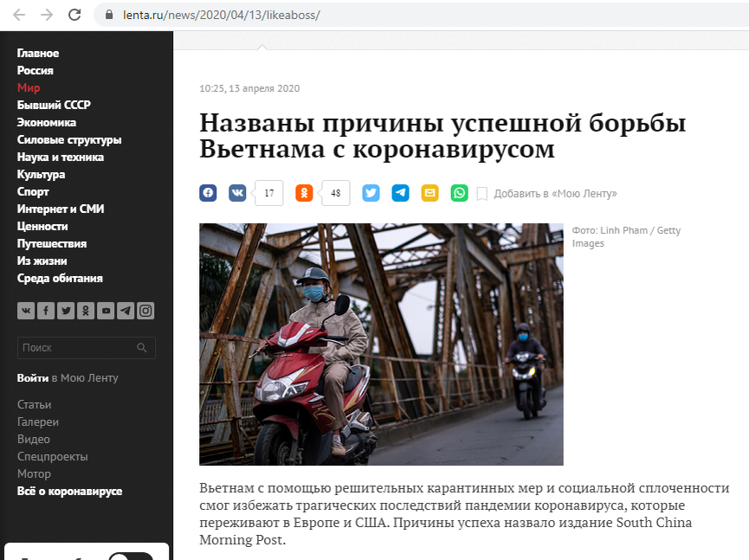Open the Спорт section
Screen dimensions: 749x560
33,191
